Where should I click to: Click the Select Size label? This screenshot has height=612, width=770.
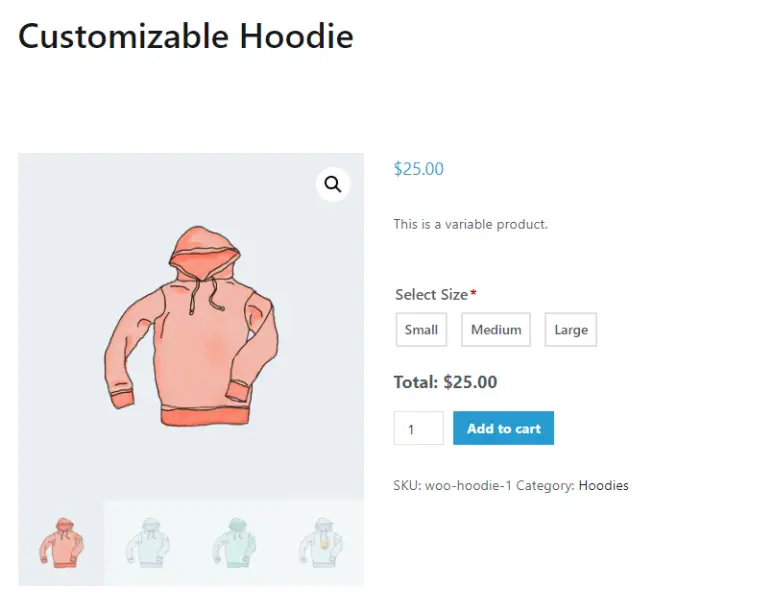pyautogui.click(x=432, y=295)
